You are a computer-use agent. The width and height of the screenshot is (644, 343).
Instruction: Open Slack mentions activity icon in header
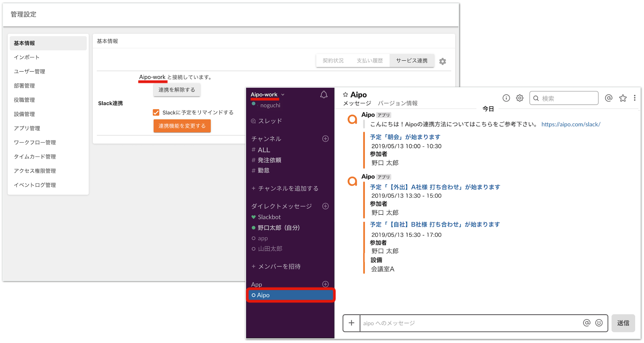point(609,98)
